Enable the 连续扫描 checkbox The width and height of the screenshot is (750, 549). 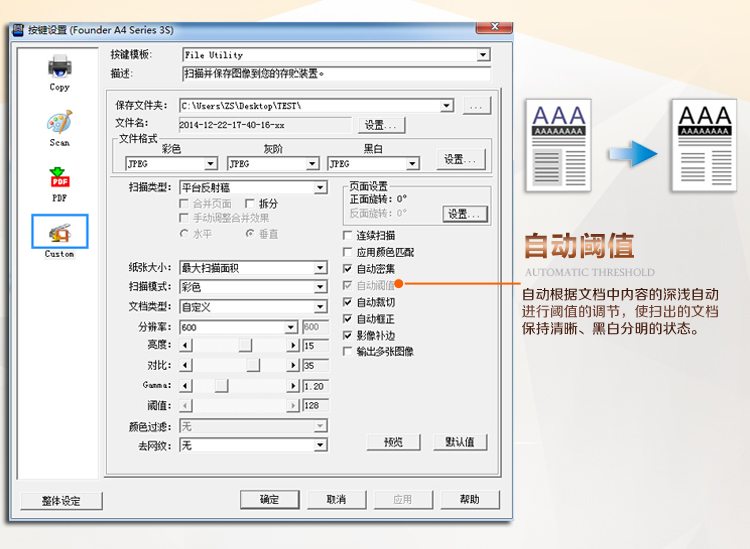tap(349, 235)
